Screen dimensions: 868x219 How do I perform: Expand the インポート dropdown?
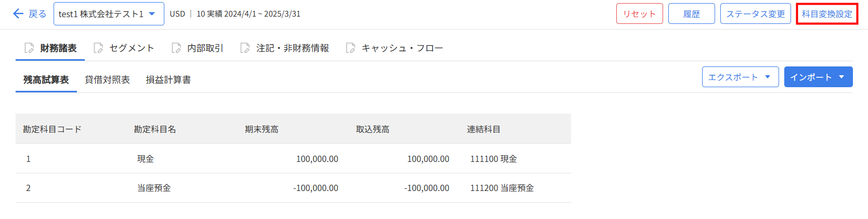click(x=818, y=77)
